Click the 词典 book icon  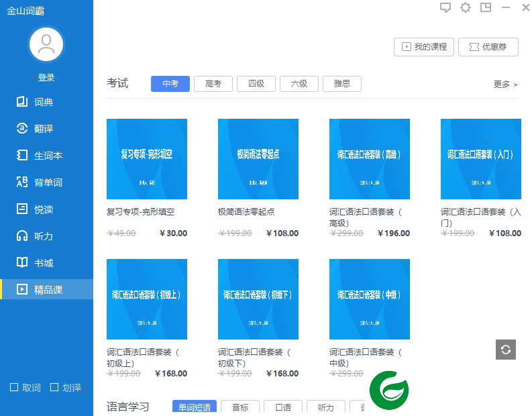(x=22, y=101)
